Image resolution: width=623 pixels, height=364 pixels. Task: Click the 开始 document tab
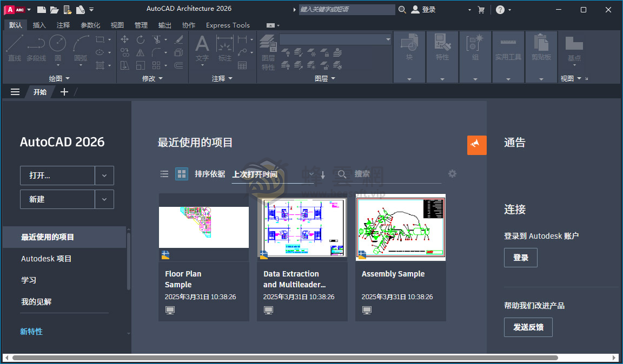coord(39,92)
